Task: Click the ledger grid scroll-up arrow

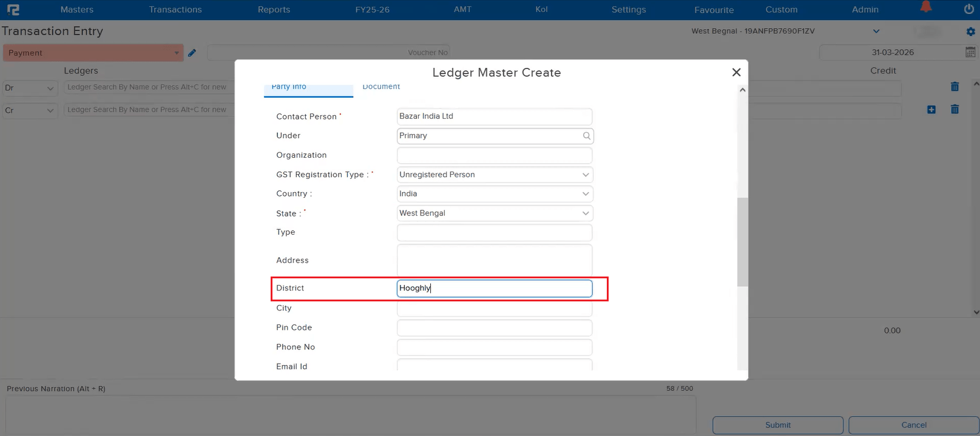Action: click(x=976, y=84)
